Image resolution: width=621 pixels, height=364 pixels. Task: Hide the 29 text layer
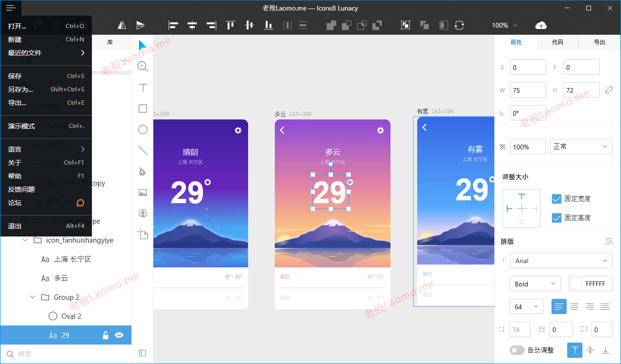point(119,335)
